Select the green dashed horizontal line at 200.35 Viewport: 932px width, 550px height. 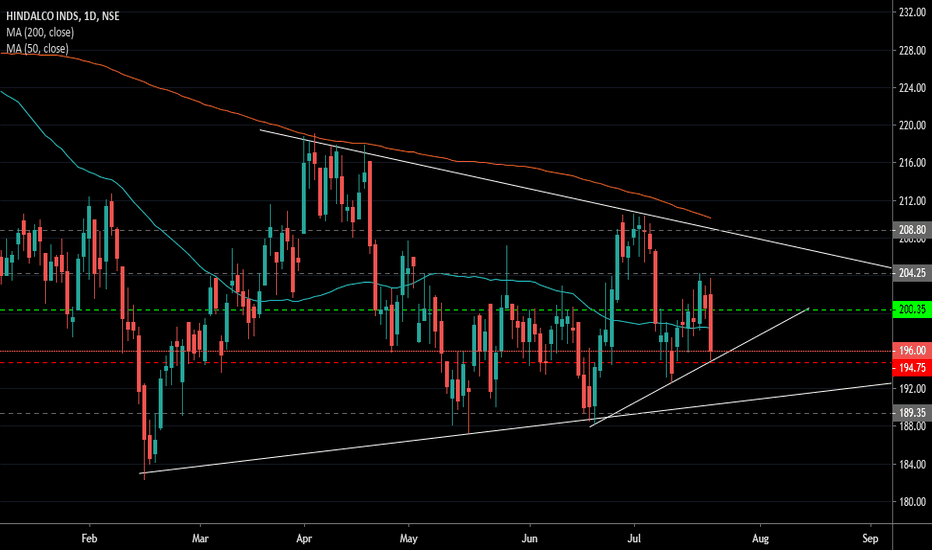pos(446,310)
